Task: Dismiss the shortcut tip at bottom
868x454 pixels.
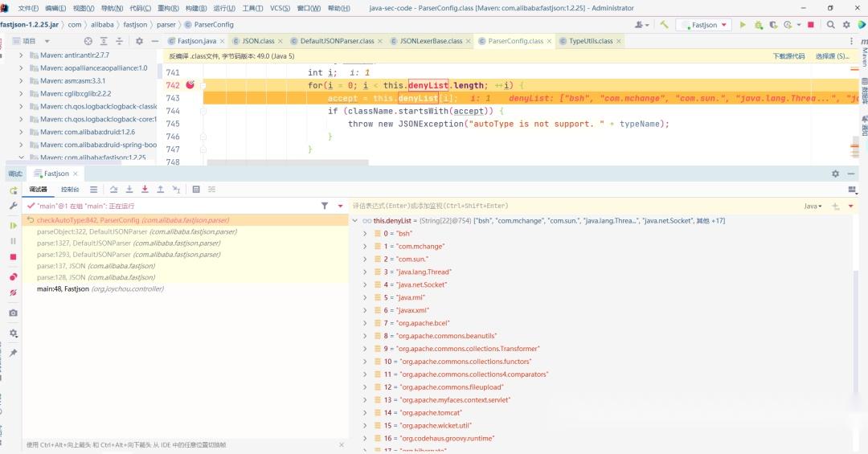Action: pyautogui.click(x=342, y=445)
